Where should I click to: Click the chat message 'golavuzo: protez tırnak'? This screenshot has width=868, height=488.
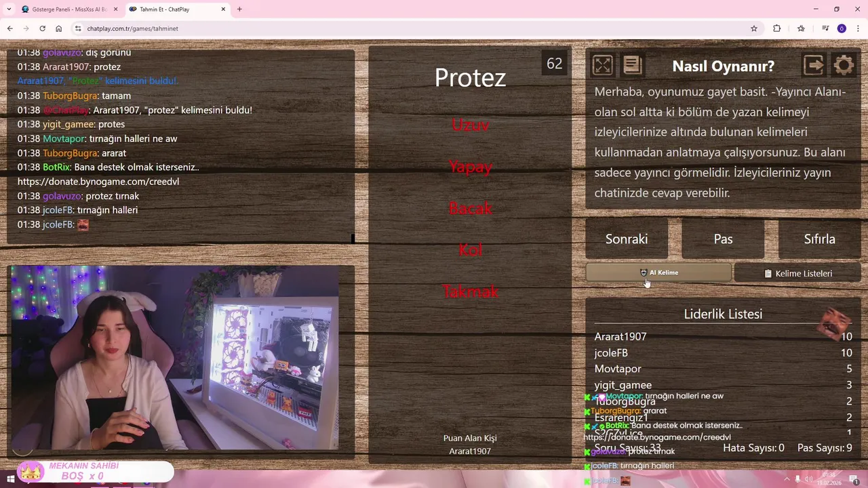tap(78, 196)
